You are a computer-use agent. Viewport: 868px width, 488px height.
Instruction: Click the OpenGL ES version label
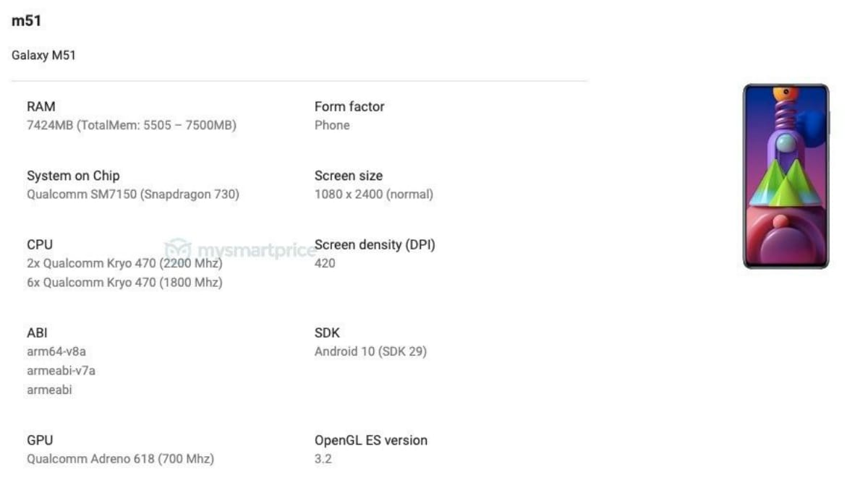371,440
